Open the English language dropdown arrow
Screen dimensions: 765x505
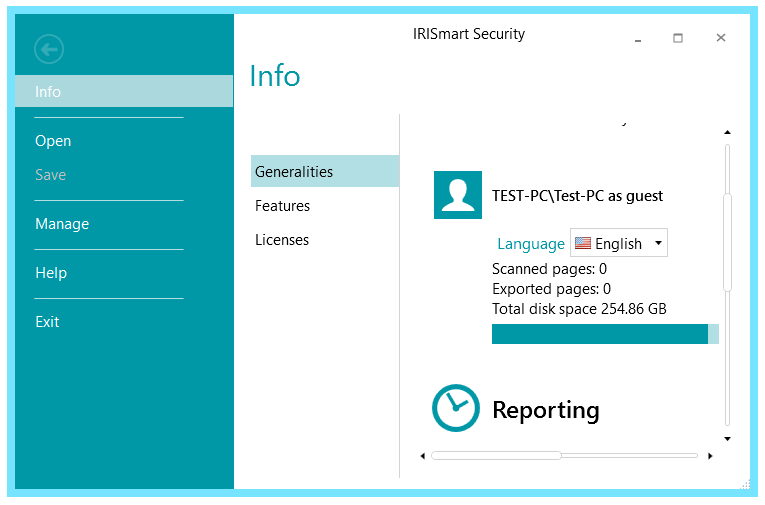click(658, 242)
